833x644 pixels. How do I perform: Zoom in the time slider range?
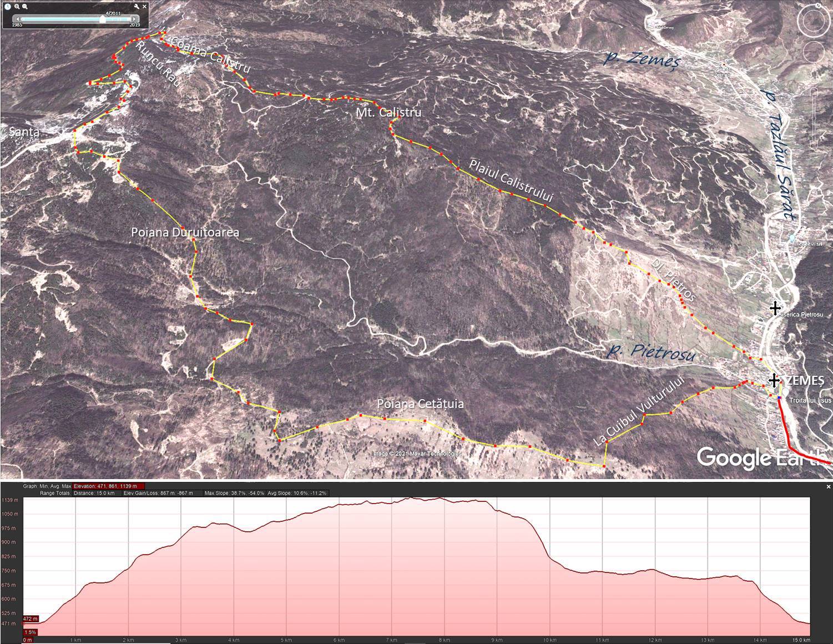pyautogui.click(x=25, y=7)
